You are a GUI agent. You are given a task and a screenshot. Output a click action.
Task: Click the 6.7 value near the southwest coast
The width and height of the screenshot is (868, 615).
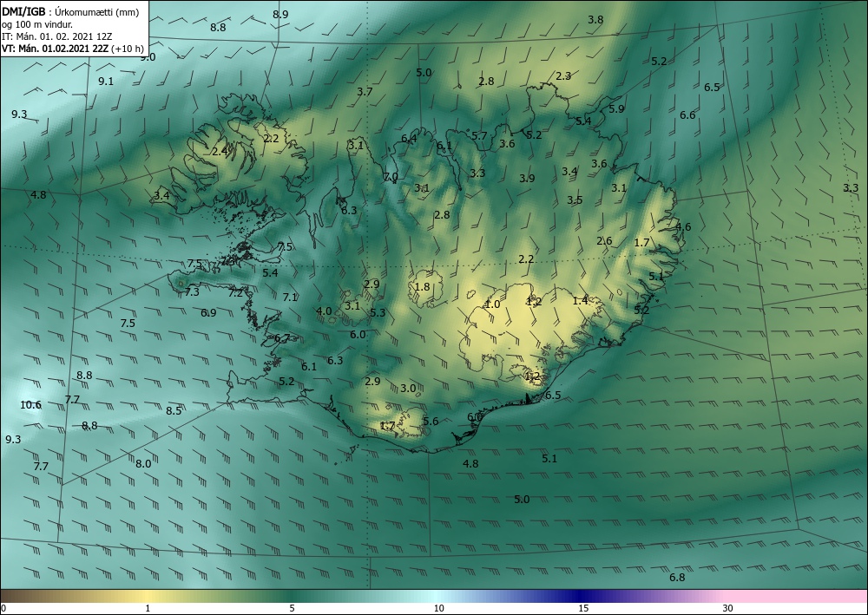click(x=282, y=338)
